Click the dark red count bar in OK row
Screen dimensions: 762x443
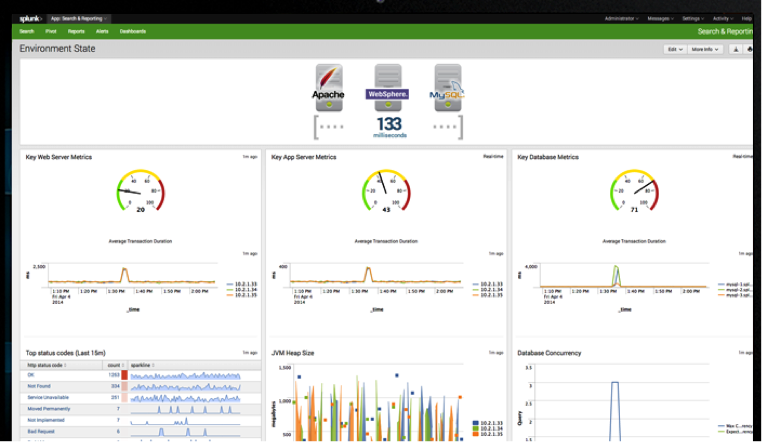click(124, 375)
